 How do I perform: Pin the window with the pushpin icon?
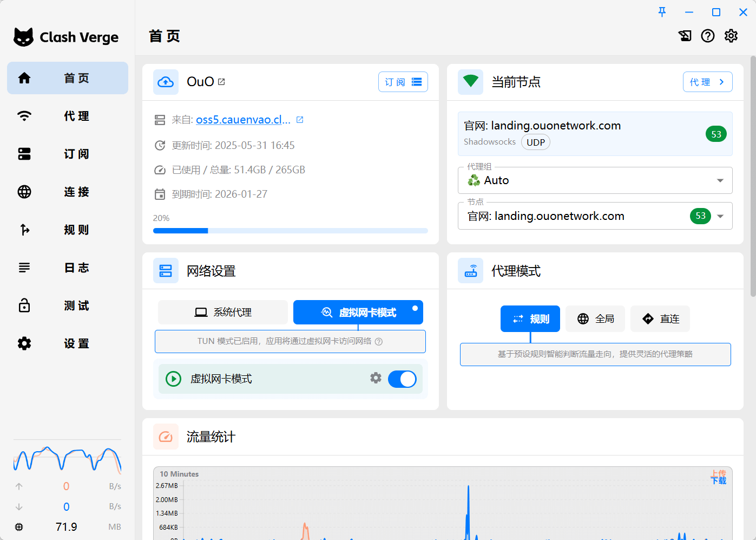[662, 12]
